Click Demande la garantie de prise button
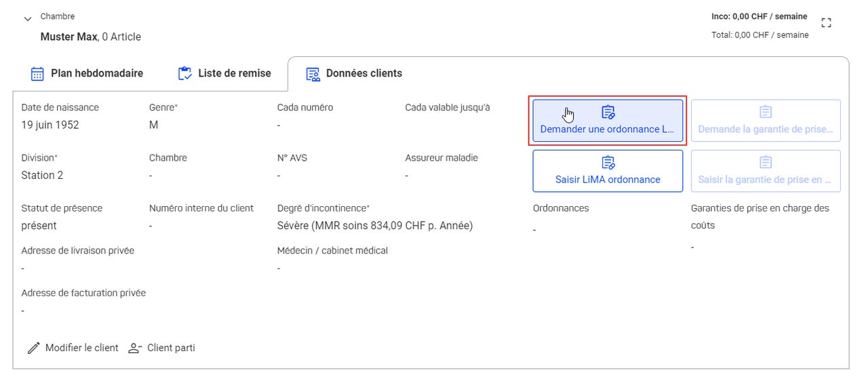The image size is (868, 383). 766,121
